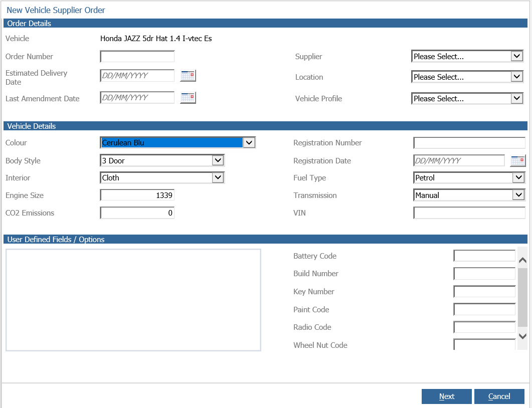Click the CO2 Emissions field
This screenshot has width=532, height=408.
137,213
